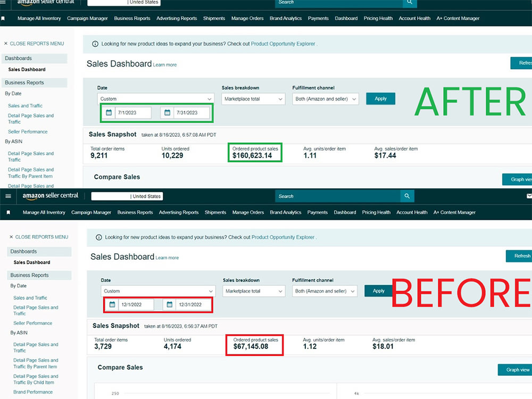Image resolution: width=532 pixels, height=399 pixels.
Task: Open Marketplace total dropdown in AFTER panel
Action: click(x=253, y=99)
